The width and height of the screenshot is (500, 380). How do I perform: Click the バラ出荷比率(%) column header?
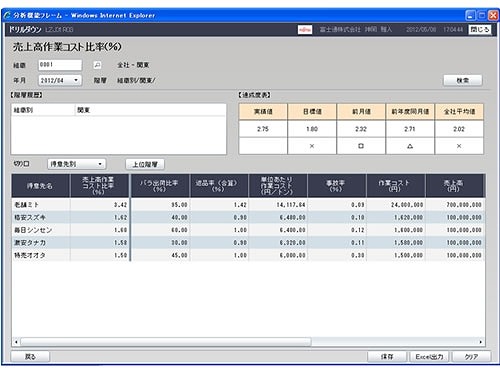160,186
